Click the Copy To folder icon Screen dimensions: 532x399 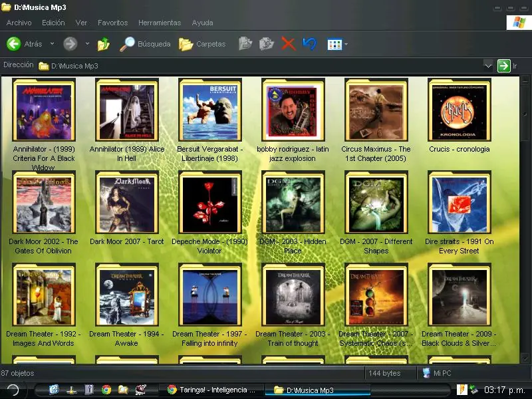[267, 44]
